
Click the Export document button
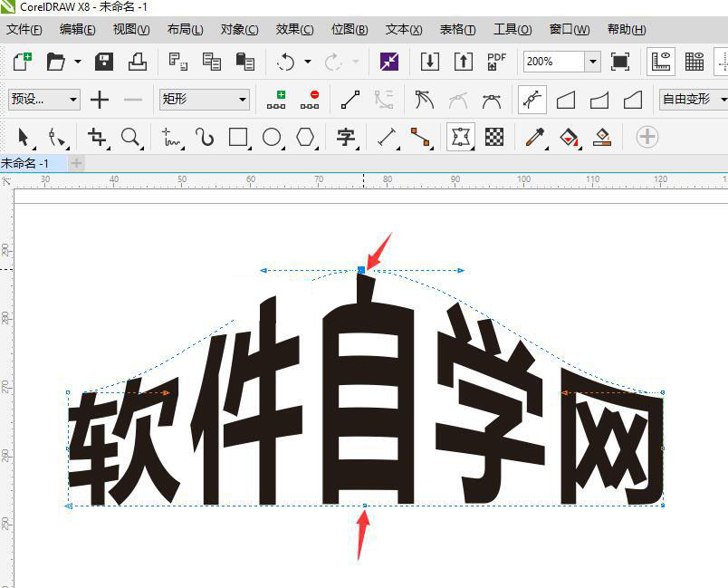(464, 62)
